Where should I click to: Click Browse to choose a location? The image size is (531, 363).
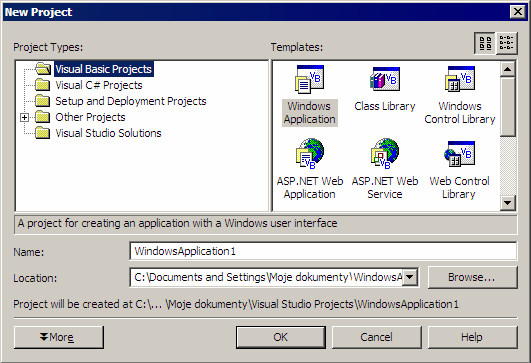(x=472, y=277)
